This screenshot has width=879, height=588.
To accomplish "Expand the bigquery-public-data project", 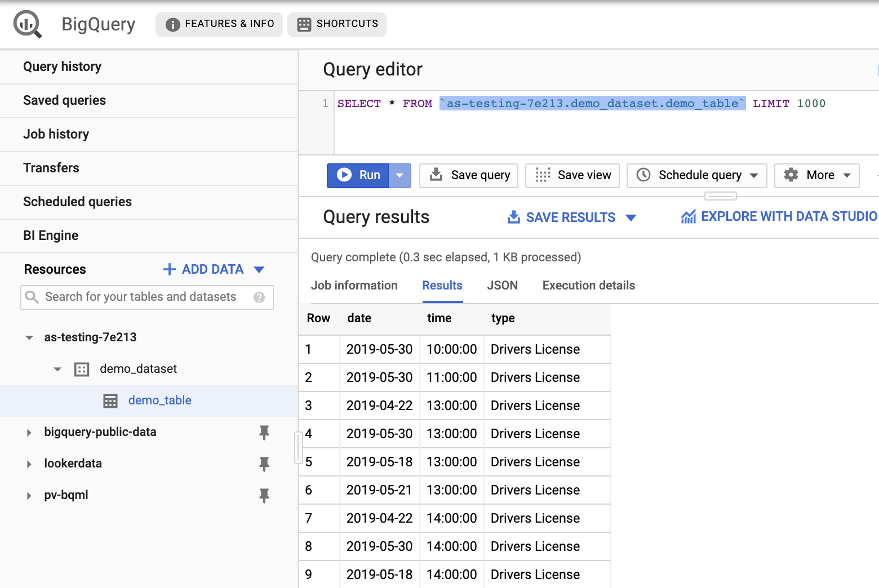I will click(x=29, y=433).
